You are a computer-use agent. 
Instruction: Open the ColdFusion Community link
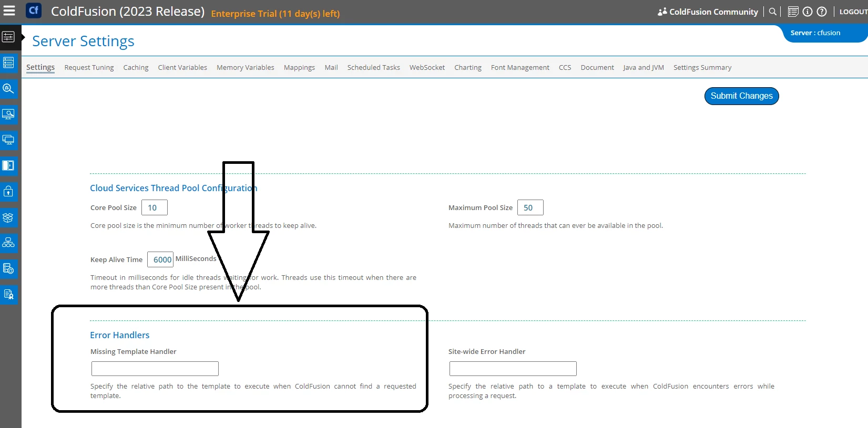click(x=708, y=12)
